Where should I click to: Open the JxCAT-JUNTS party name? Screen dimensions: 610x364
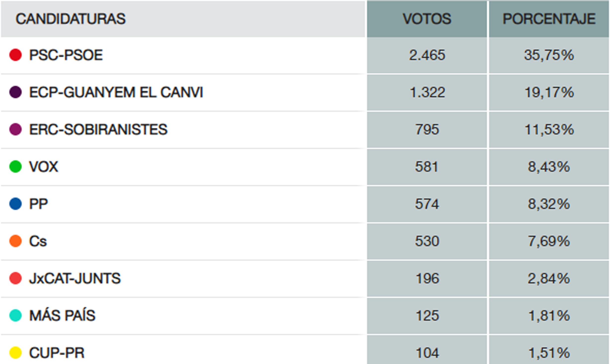[75, 278]
